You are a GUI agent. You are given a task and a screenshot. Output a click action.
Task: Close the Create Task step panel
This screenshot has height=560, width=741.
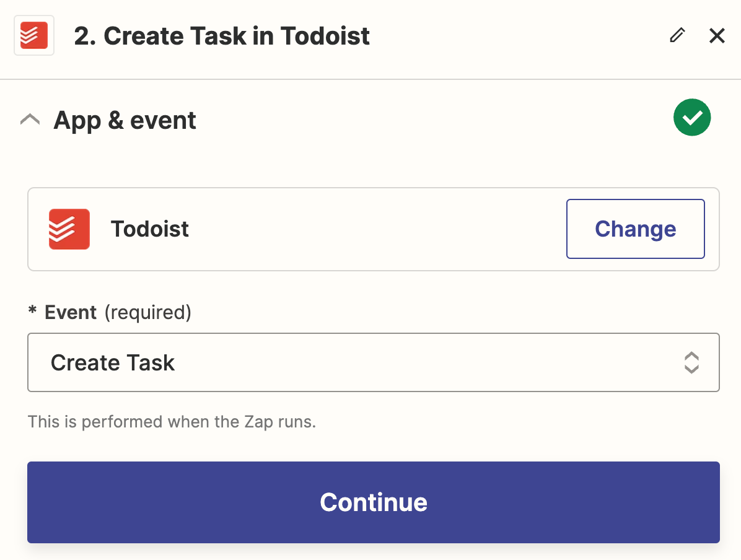[x=717, y=35]
